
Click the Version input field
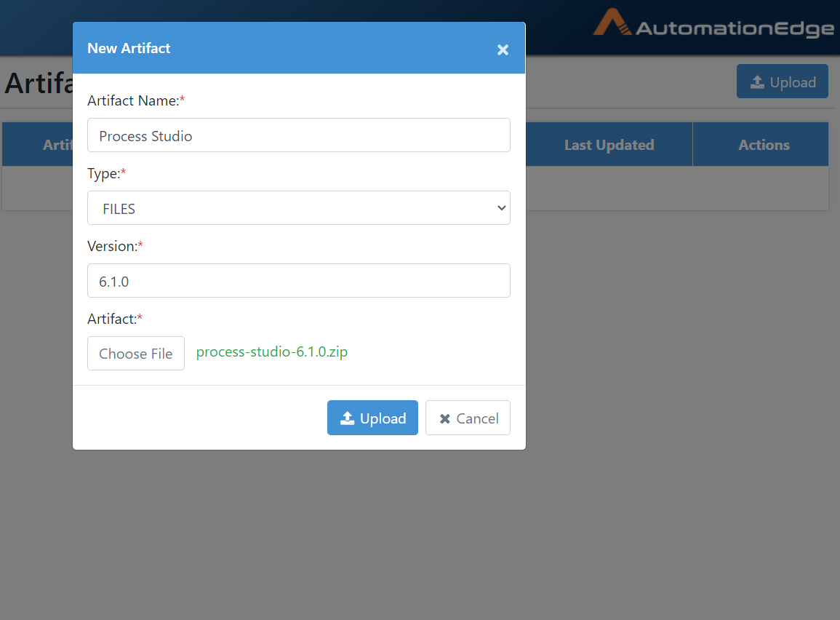tap(298, 280)
